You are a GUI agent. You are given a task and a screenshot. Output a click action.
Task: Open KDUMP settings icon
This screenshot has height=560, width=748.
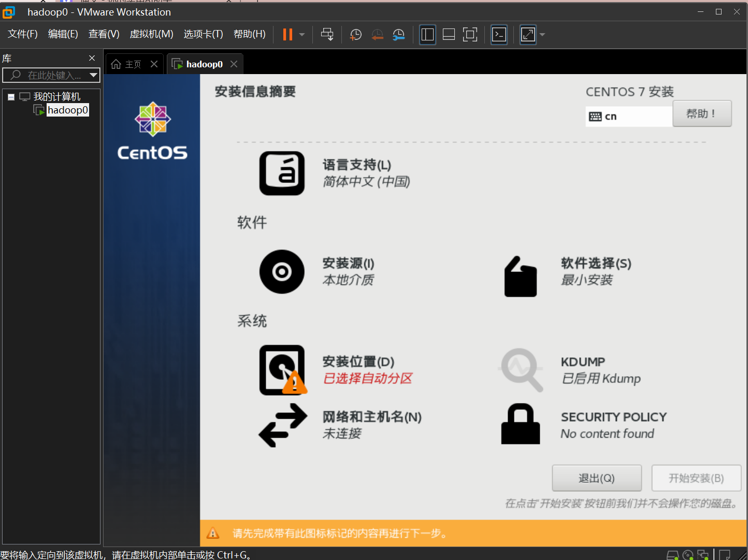(521, 370)
